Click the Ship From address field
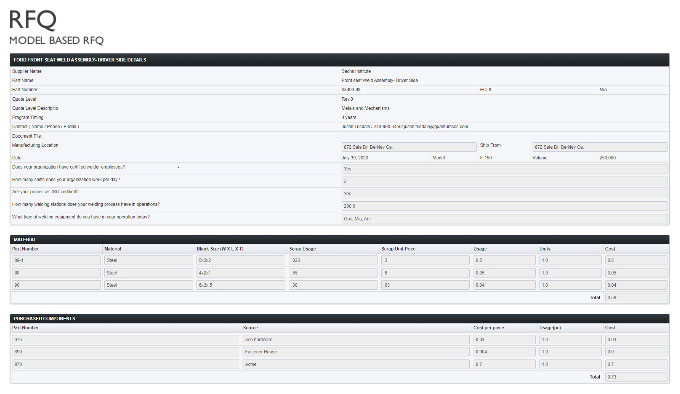680x394 pixels. point(599,147)
